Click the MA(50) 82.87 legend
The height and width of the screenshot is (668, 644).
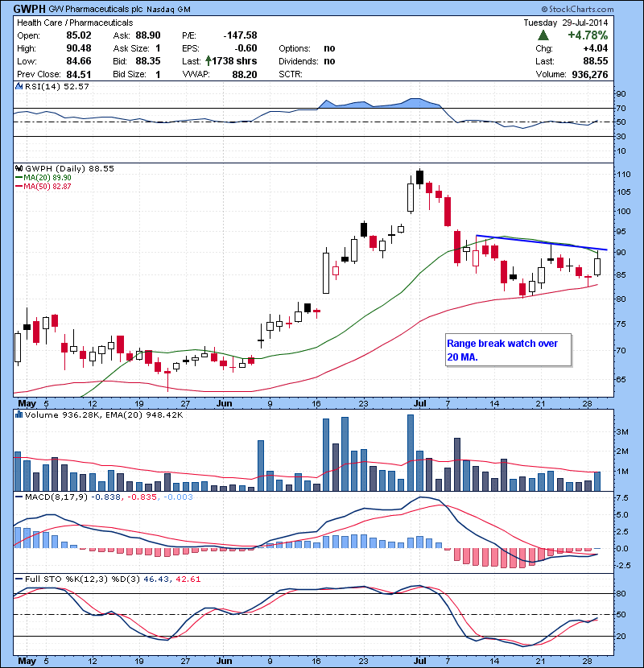pos(43,186)
